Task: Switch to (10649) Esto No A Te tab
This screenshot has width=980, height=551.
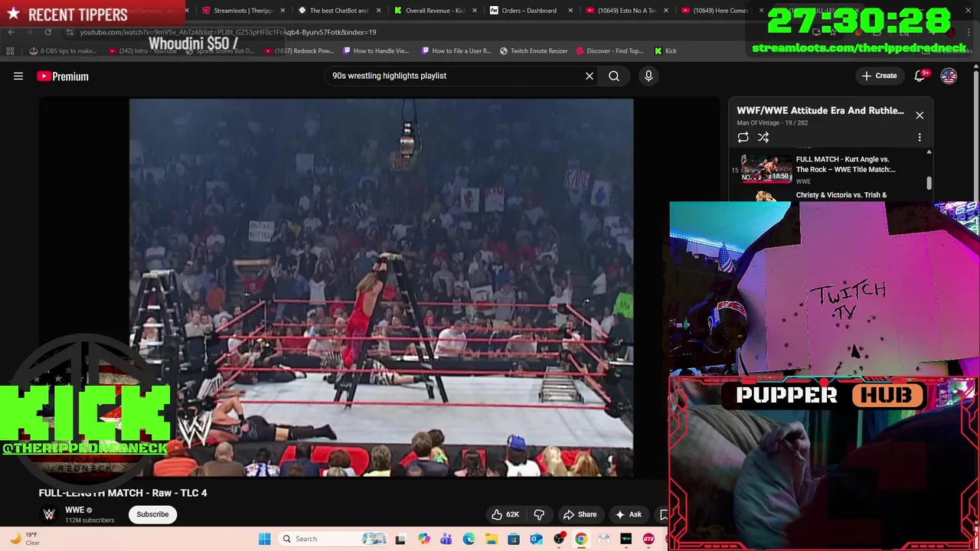Action: coord(626,11)
